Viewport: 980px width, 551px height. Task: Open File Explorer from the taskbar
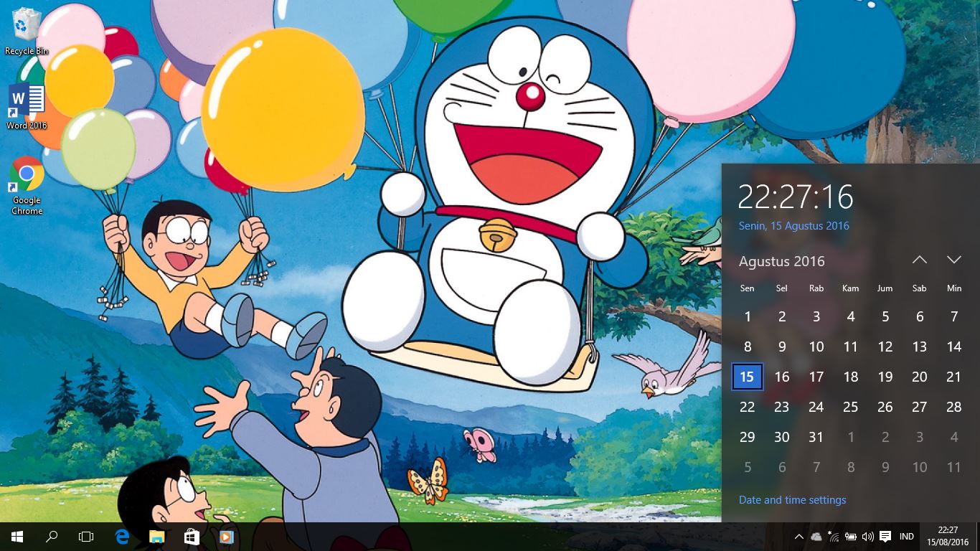[x=156, y=537]
